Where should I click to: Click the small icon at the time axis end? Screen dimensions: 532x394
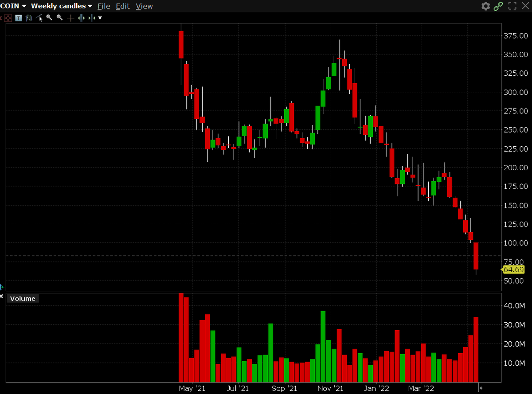point(481,388)
